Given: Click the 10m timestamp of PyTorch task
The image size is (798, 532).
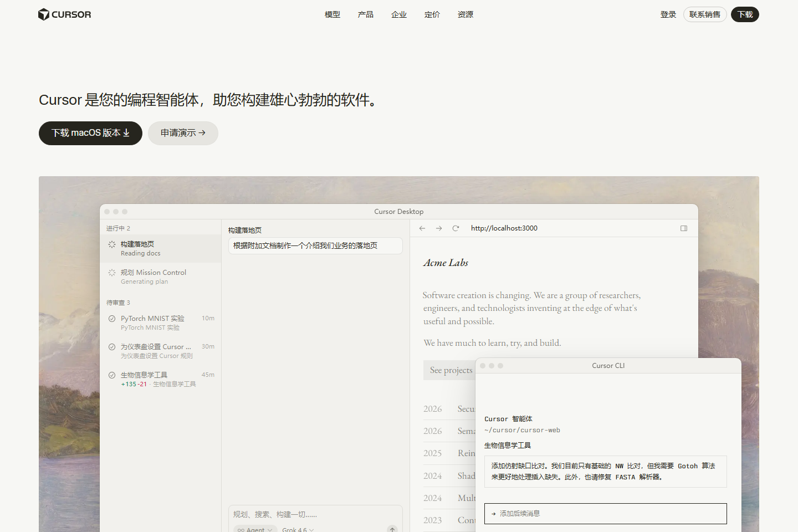Looking at the screenshot, I should pos(208,318).
